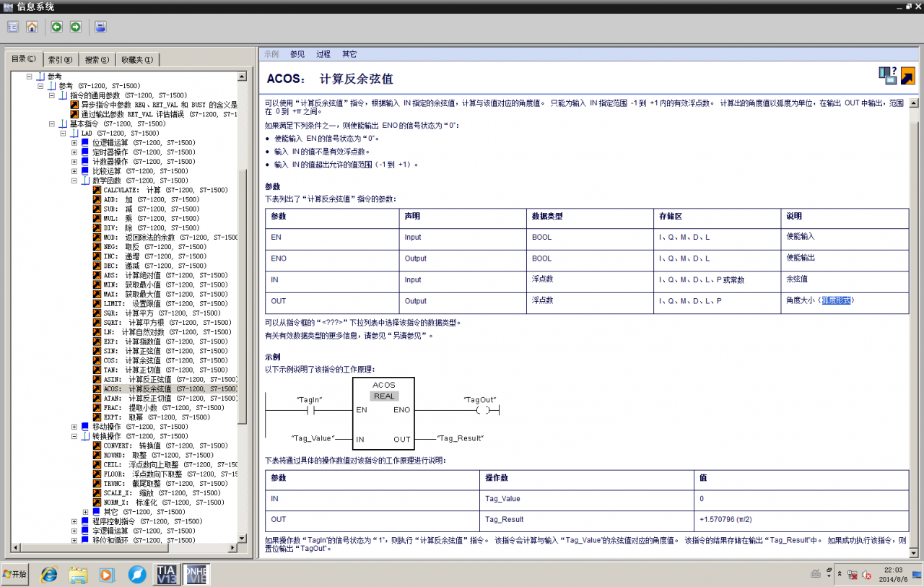Open the MOD: 返回除法的余数 topic

(x=170, y=237)
